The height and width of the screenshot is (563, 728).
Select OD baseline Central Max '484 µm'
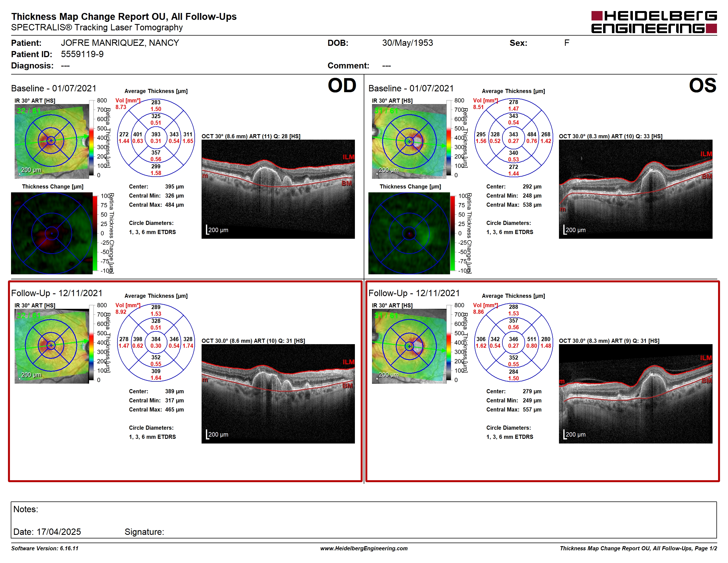[174, 205]
